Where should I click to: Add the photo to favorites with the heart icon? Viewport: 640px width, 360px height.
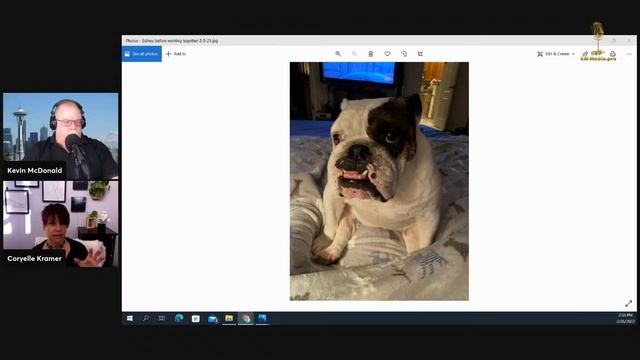387,54
